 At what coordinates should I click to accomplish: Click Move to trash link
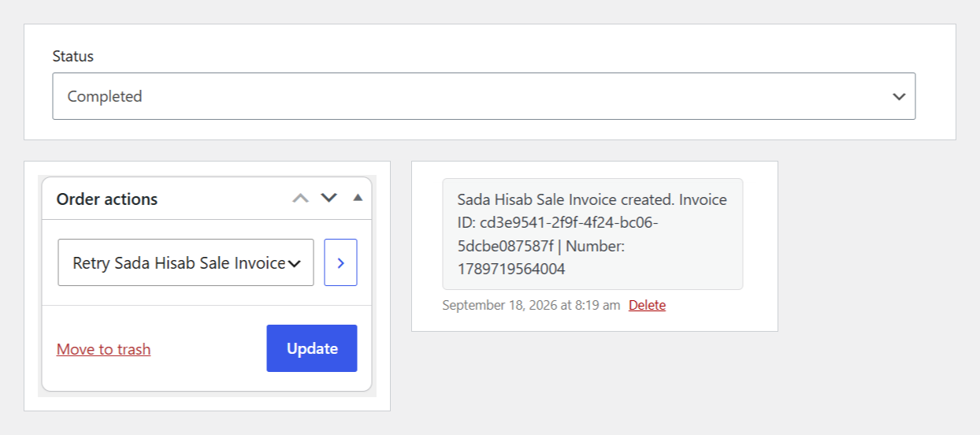coord(103,349)
